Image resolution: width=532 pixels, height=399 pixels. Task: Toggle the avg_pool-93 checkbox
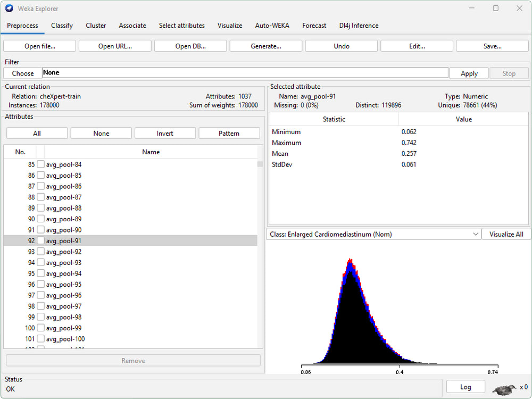tap(41, 262)
